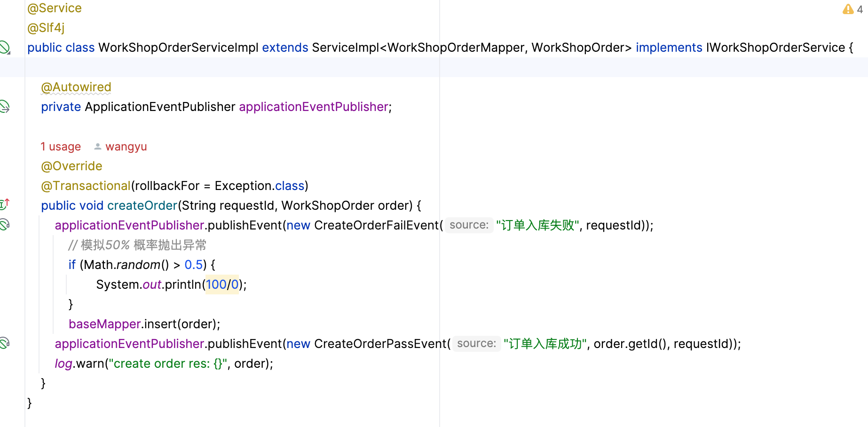Click the IWorkShopOrderService interface name

click(x=775, y=47)
